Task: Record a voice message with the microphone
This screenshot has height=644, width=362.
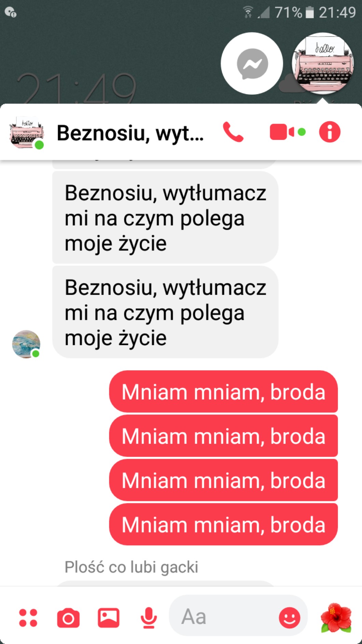Action: (x=149, y=618)
